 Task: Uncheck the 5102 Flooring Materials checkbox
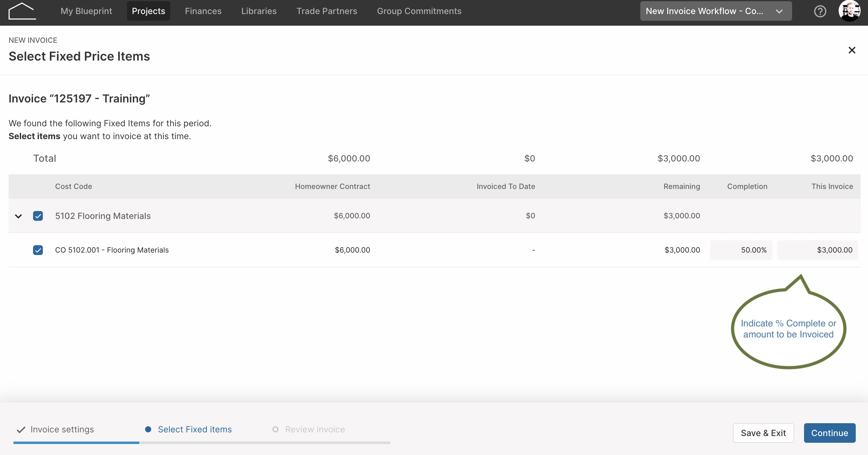(38, 216)
